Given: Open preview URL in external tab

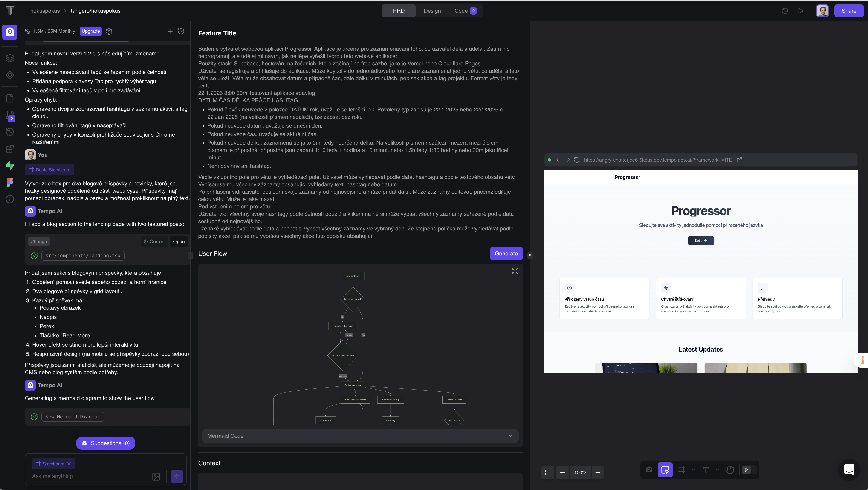Looking at the screenshot, I should pyautogui.click(x=739, y=160).
